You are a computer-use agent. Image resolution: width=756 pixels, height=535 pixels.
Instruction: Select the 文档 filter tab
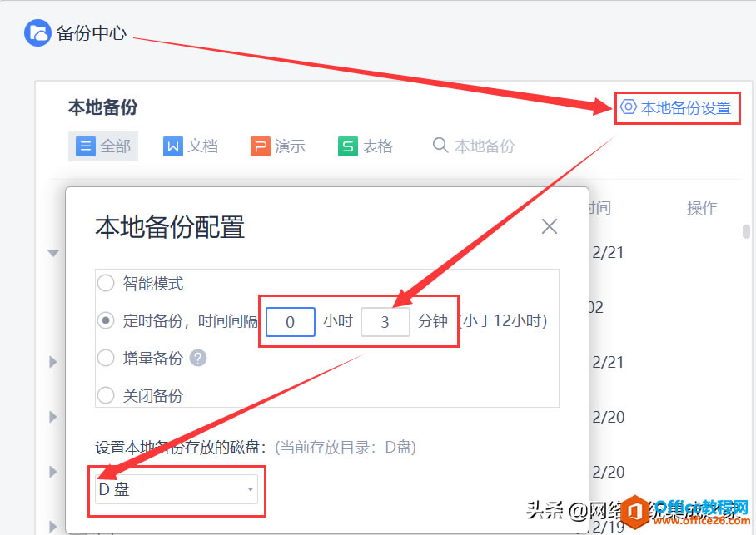(x=191, y=146)
